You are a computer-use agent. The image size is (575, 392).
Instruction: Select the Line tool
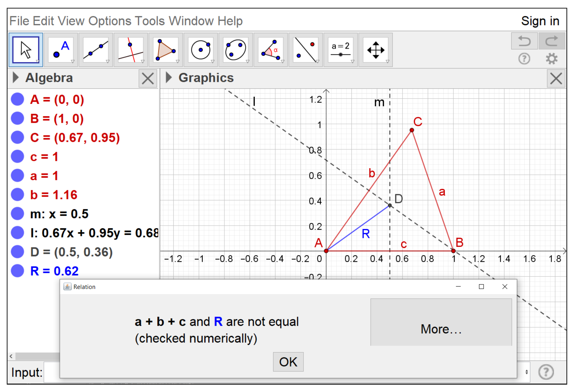point(96,50)
